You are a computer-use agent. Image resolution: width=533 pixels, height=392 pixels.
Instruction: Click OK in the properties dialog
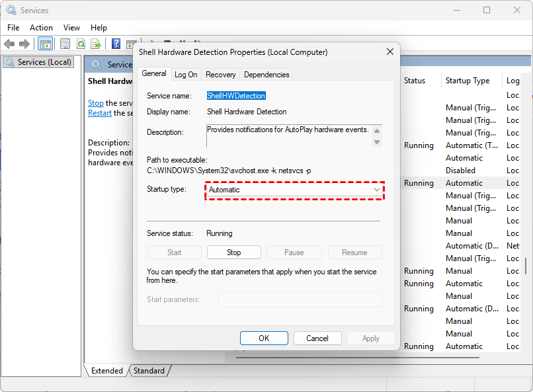pyautogui.click(x=264, y=338)
